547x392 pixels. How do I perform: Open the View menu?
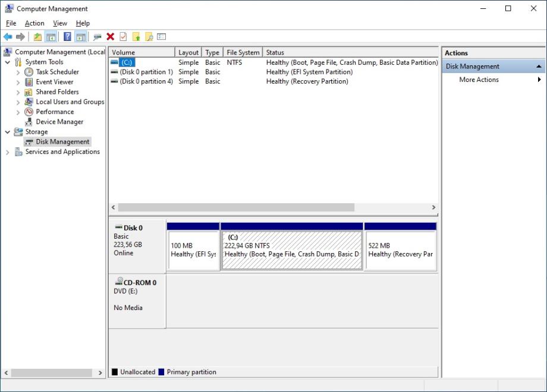(x=60, y=23)
